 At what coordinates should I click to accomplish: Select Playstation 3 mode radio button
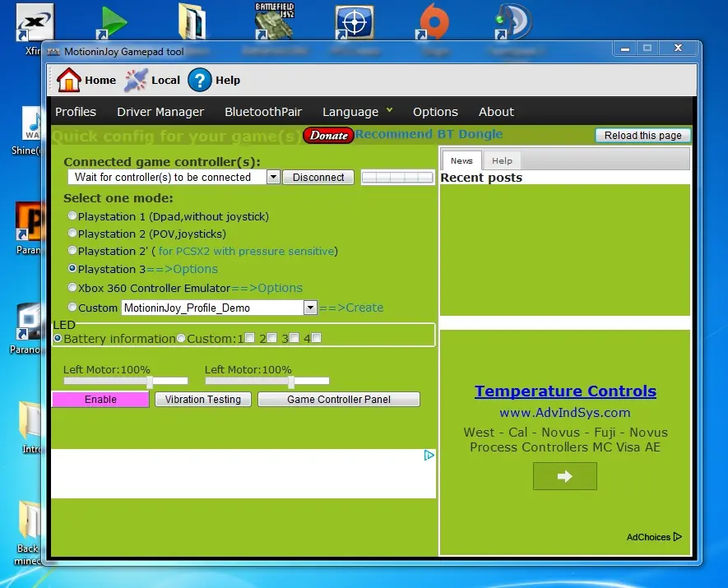(x=72, y=268)
